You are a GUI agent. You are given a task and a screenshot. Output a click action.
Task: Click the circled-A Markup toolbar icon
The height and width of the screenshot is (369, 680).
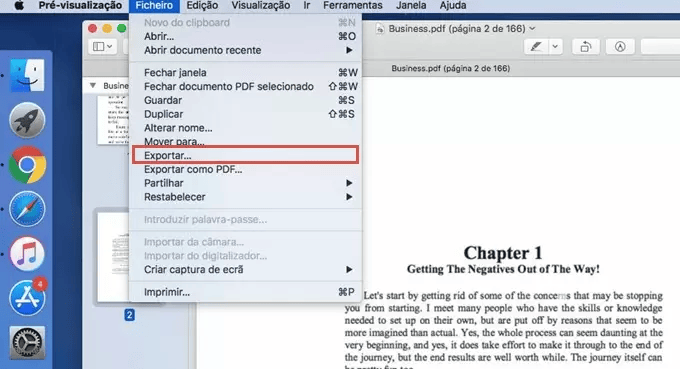[620, 46]
